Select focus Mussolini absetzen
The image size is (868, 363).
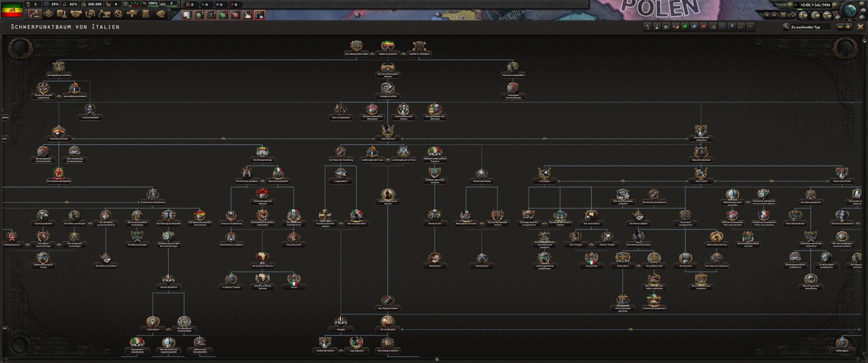coord(701,154)
